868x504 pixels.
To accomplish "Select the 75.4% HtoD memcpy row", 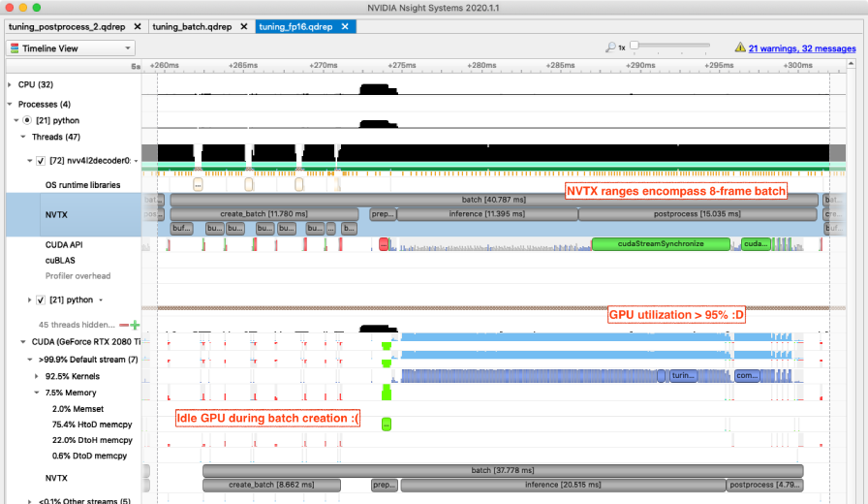I will click(x=92, y=425).
